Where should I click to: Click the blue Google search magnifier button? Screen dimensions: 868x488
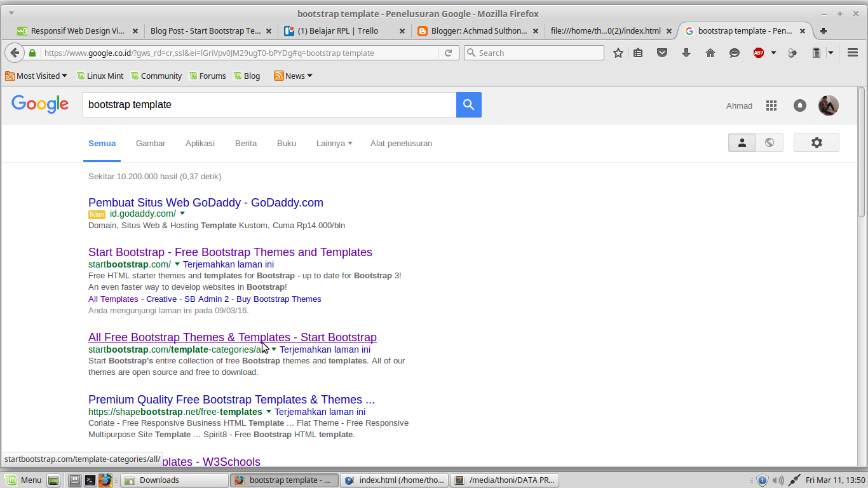(469, 105)
